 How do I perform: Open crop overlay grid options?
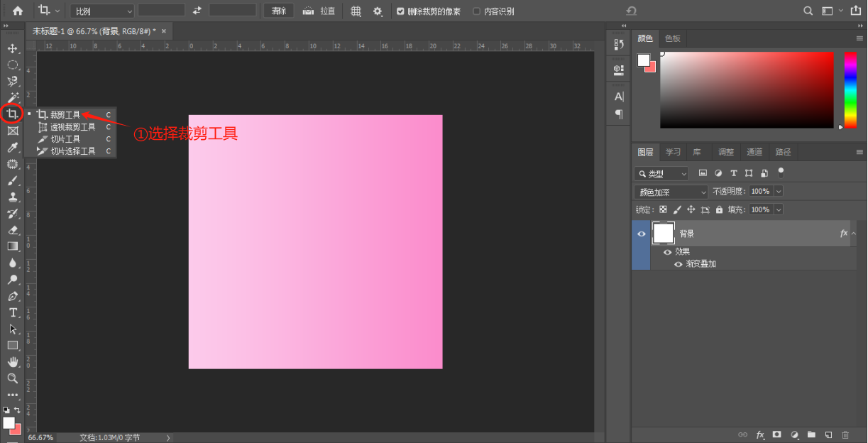[356, 11]
